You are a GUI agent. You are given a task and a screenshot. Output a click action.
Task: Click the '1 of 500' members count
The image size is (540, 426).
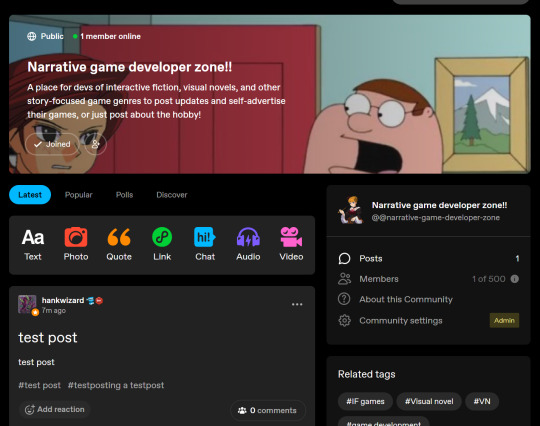(x=489, y=279)
